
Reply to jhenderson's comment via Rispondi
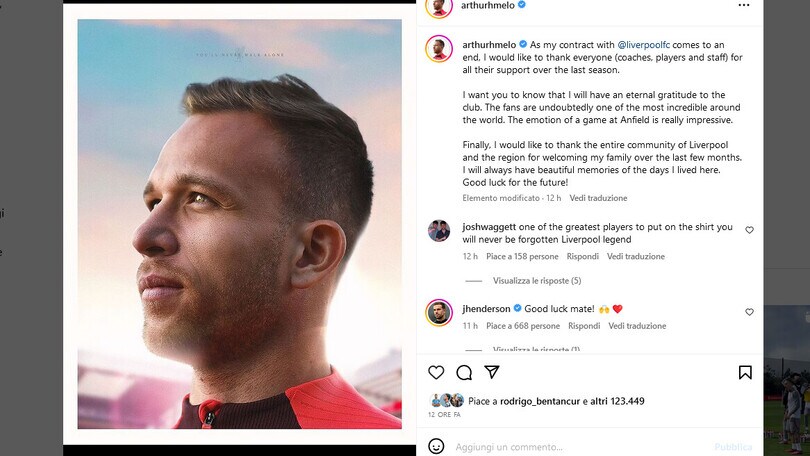tap(584, 326)
